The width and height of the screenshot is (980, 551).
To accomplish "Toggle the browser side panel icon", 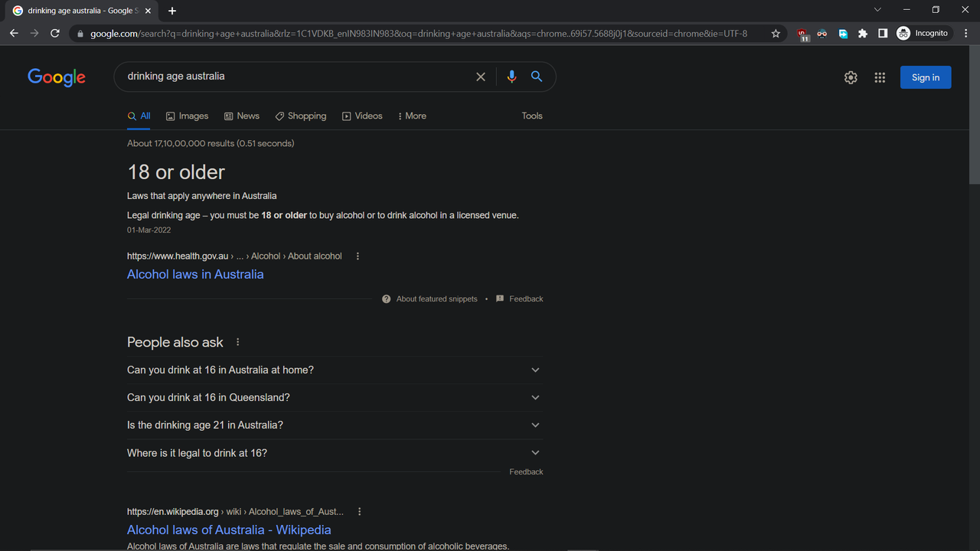I will coord(883,34).
